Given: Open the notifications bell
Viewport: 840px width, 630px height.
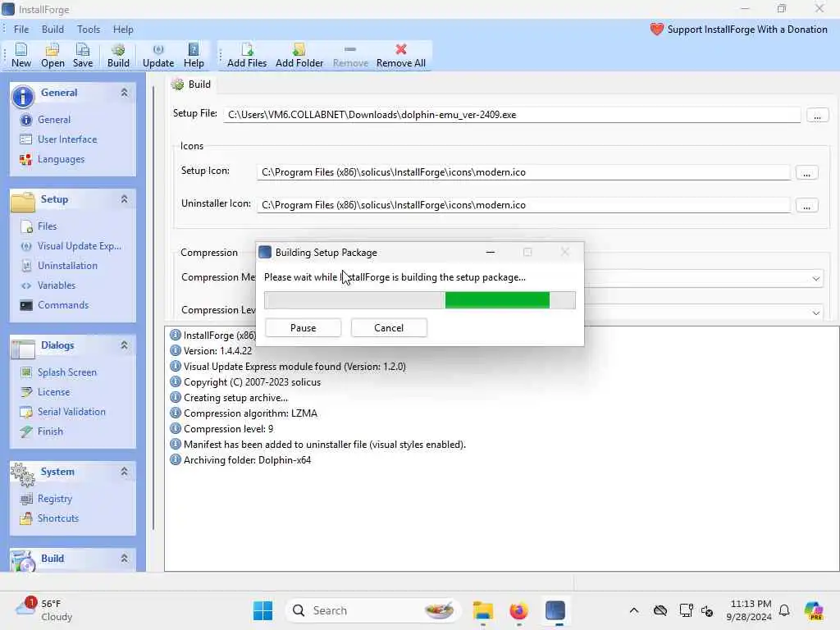Looking at the screenshot, I should point(784,610).
